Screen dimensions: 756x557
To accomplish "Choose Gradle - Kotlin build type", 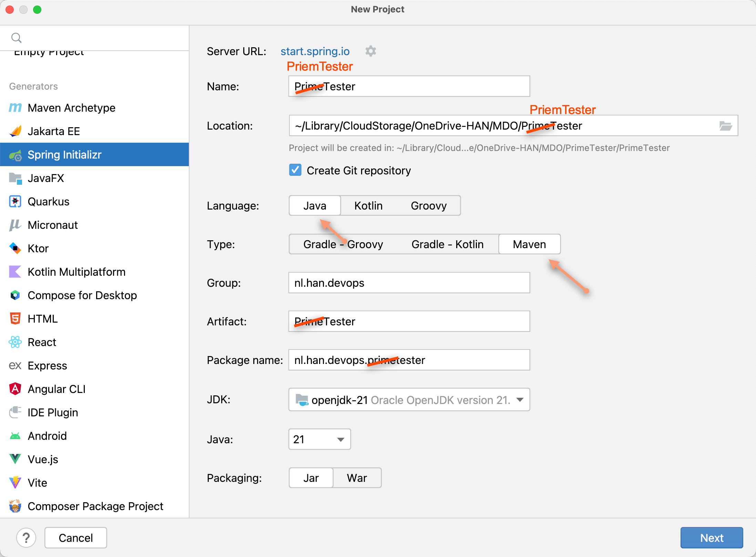I will tap(448, 244).
